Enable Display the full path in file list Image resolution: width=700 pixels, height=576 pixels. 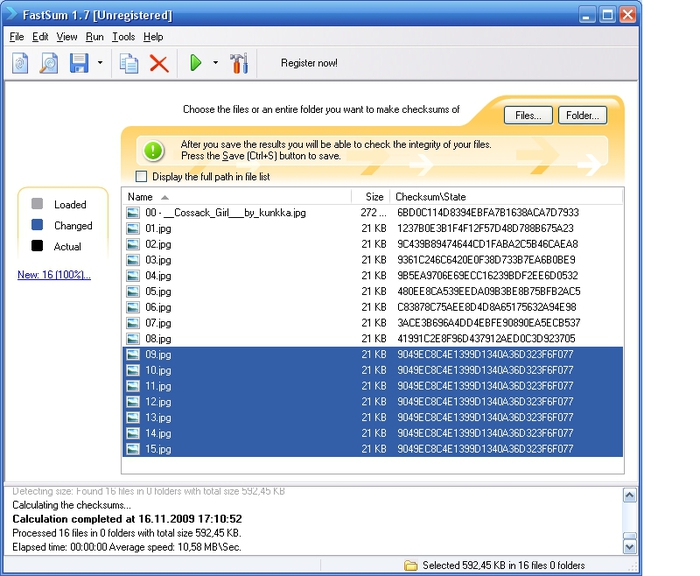141,176
